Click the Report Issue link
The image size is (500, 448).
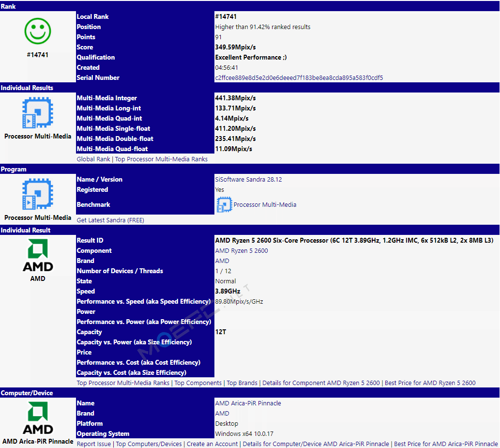click(94, 444)
